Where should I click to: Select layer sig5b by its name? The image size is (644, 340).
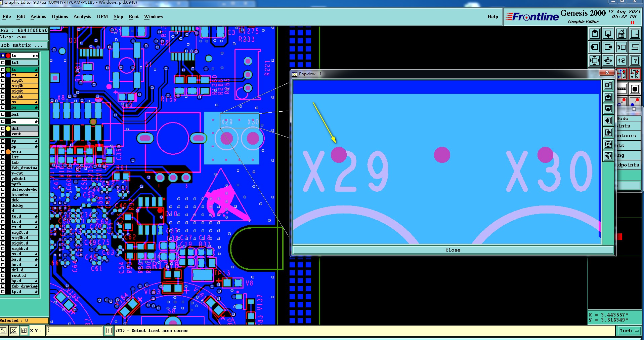tap(25, 97)
